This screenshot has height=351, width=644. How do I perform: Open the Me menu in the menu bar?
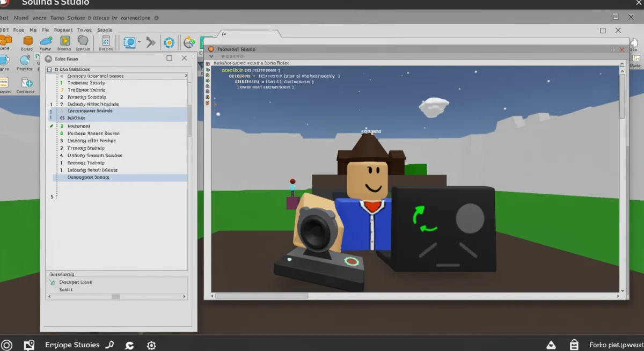pos(33,30)
